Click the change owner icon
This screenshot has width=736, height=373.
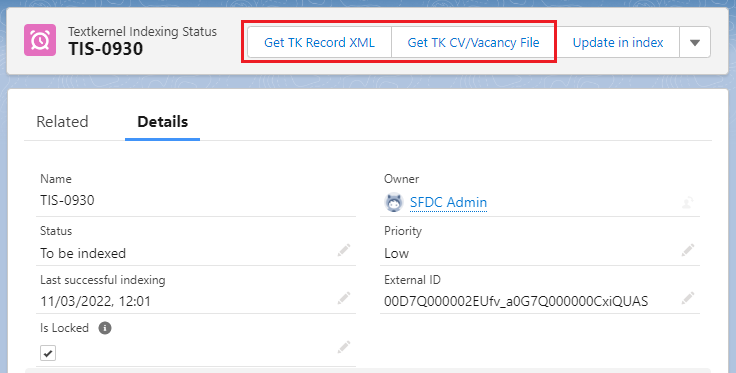pos(688,203)
